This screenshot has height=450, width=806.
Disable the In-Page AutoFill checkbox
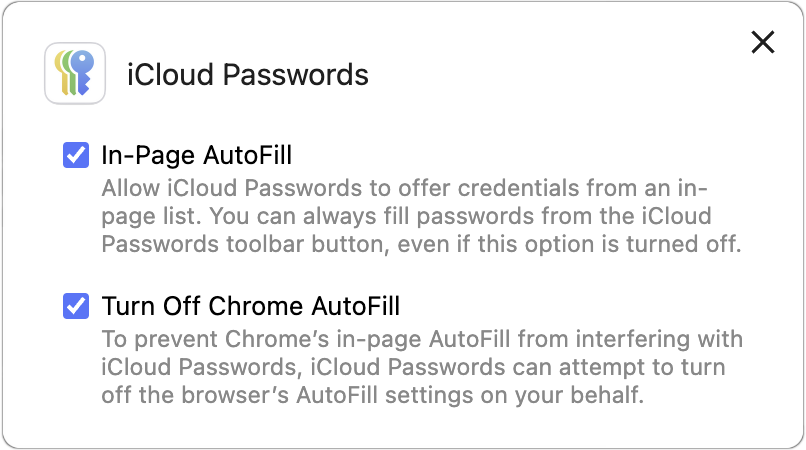coord(75,155)
